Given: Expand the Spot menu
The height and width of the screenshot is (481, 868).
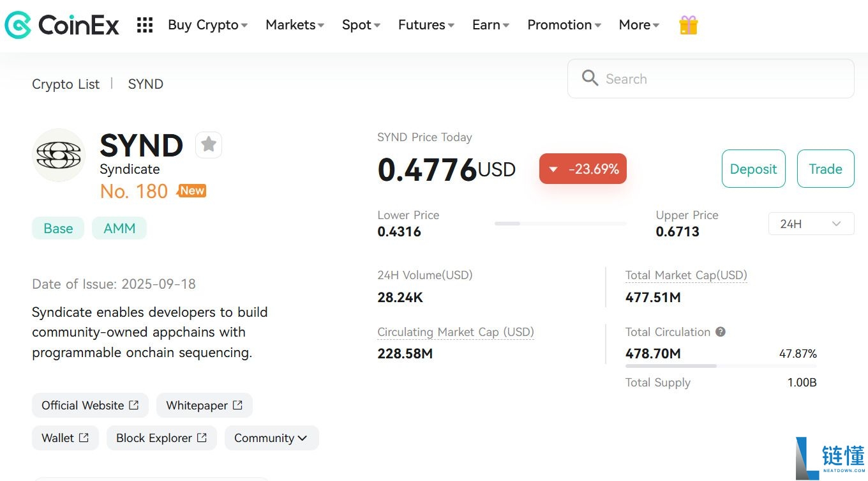Looking at the screenshot, I should 361,25.
